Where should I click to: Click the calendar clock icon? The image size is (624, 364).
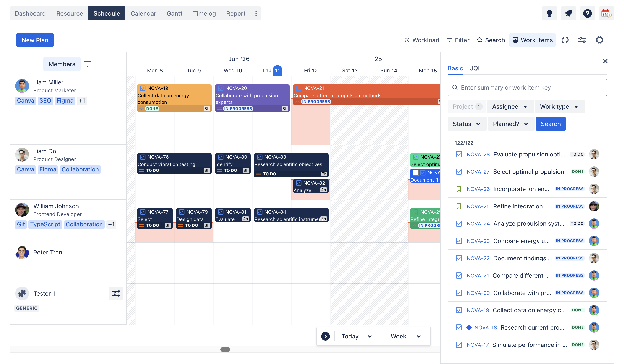pyautogui.click(x=606, y=13)
